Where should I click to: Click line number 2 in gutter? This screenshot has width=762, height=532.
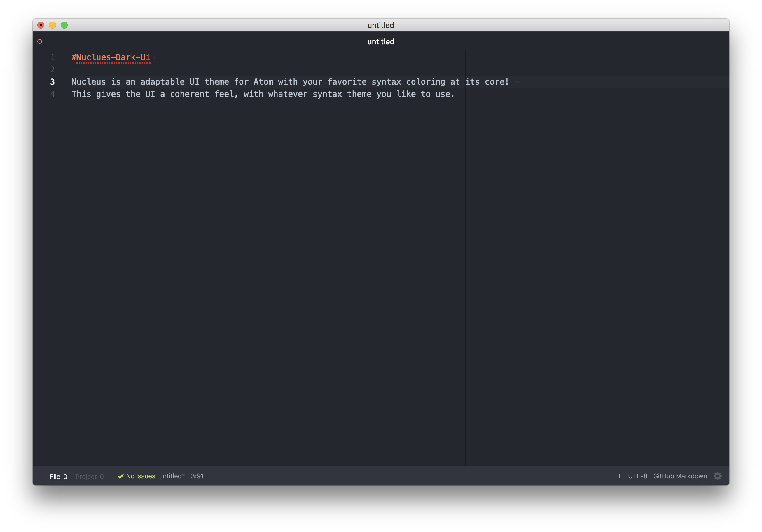coord(53,69)
